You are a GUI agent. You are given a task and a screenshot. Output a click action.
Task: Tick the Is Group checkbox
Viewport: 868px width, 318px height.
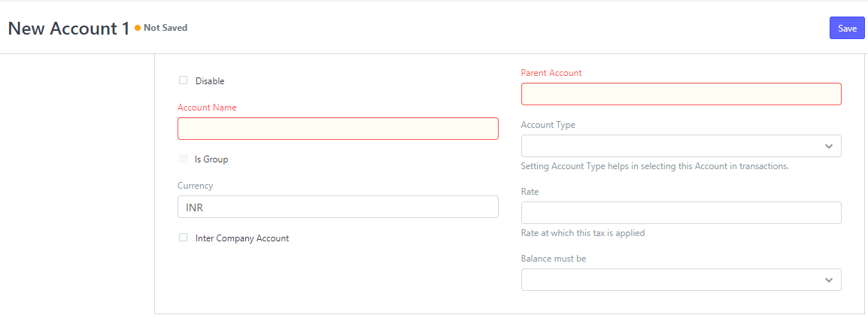[184, 159]
